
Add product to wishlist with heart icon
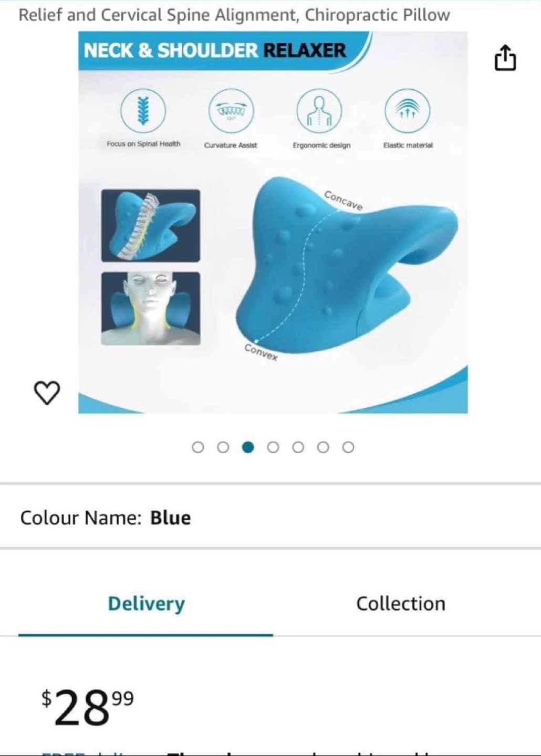pyautogui.click(x=47, y=393)
